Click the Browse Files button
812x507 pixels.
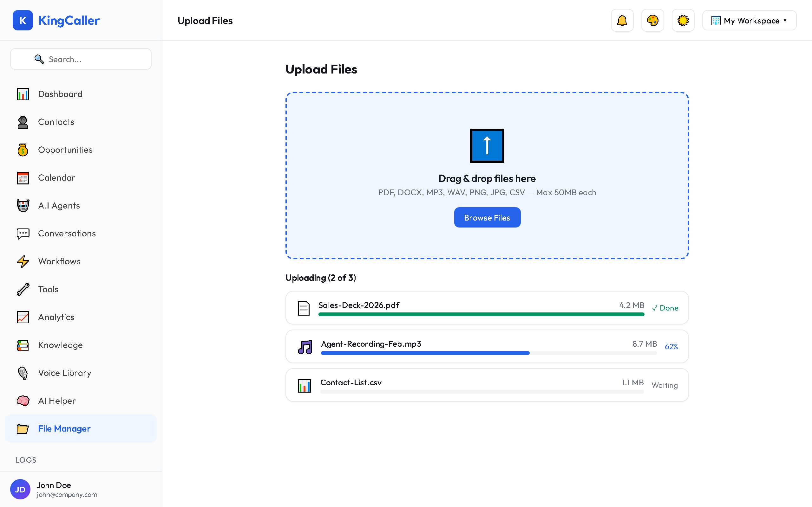pos(487,217)
